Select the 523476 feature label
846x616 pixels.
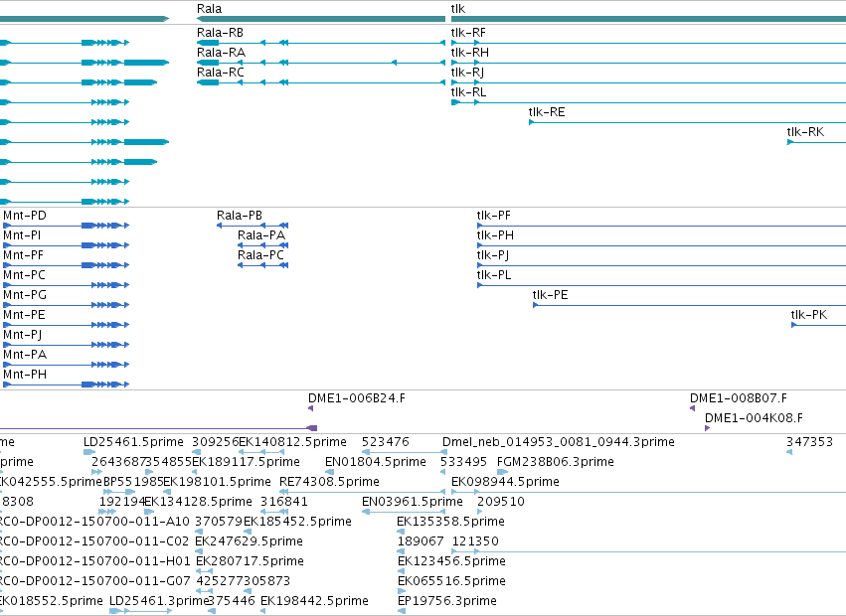point(386,442)
